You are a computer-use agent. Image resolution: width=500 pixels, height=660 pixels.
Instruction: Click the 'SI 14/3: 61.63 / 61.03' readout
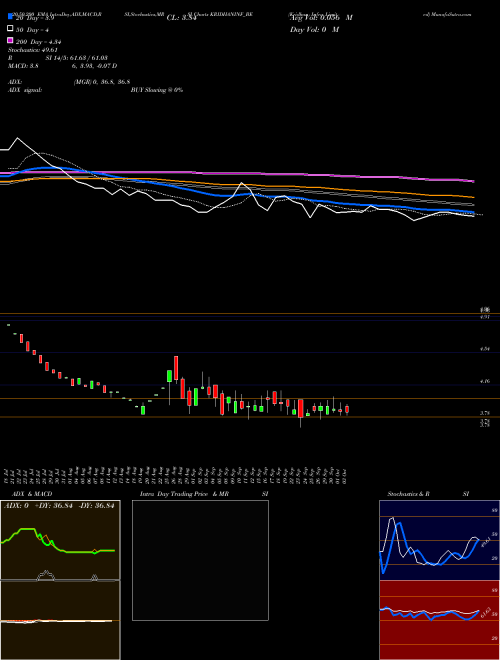(77, 58)
